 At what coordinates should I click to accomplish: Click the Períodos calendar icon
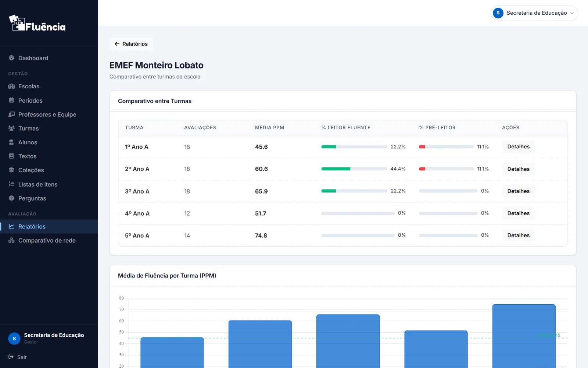coord(11,100)
